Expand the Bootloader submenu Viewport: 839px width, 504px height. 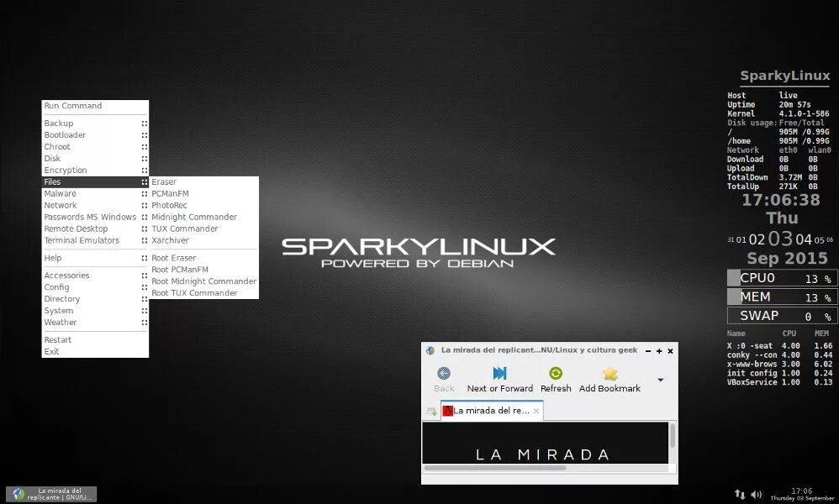(95, 134)
